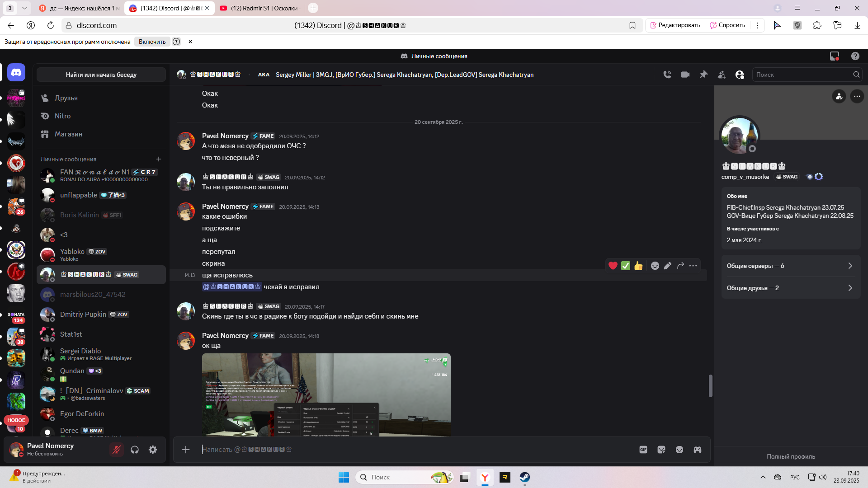Click the message input field
Viewport: 868px width, 488px height.
[x=407, y=450]
